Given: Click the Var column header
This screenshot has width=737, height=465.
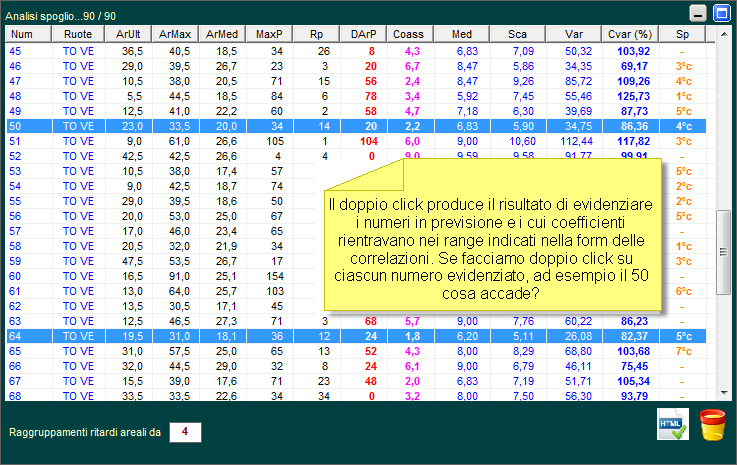Looking at the screenshot, I should tap(574, 34).
